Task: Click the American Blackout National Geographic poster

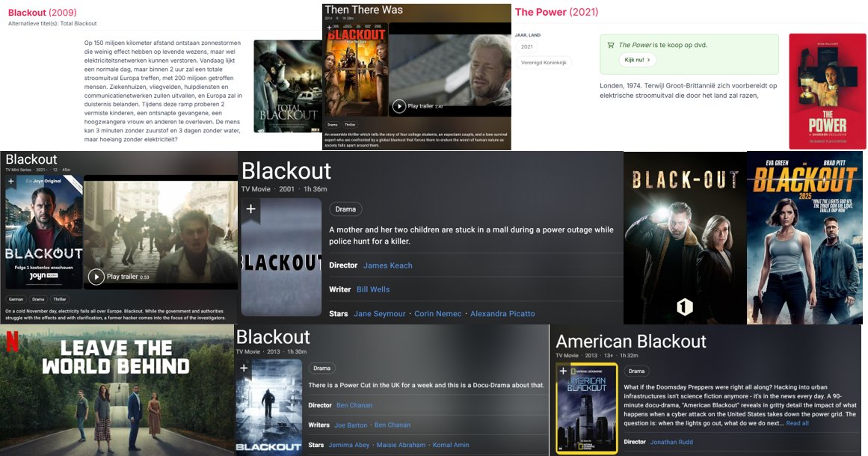Action: [587, 408]
